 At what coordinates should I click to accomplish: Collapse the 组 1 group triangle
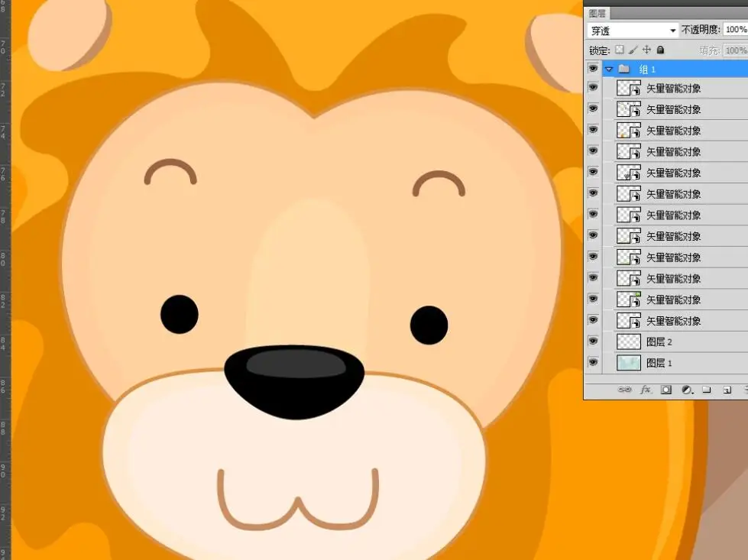pos(609,70)
